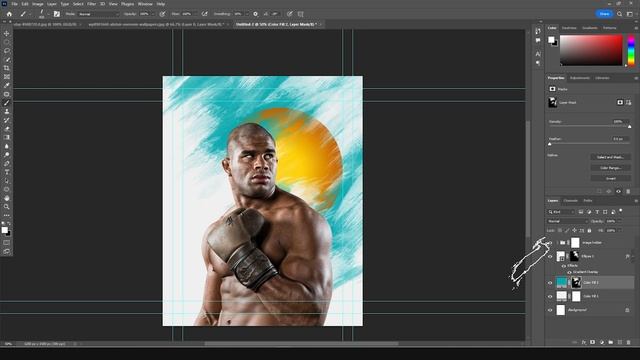Toggle lock all padlock in Layers panel
Viewport: 640px width, 360px height.
coord(589,231)
